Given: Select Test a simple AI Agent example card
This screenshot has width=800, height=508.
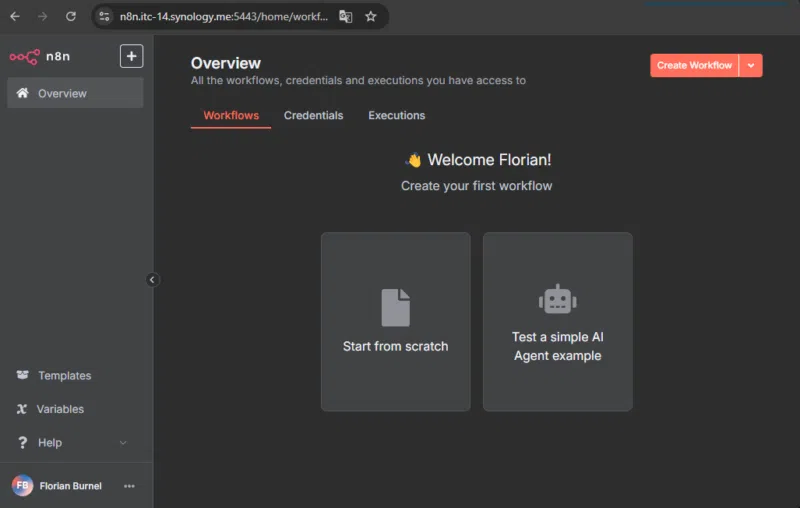Looking at the screenshot, I should [558, 322].
